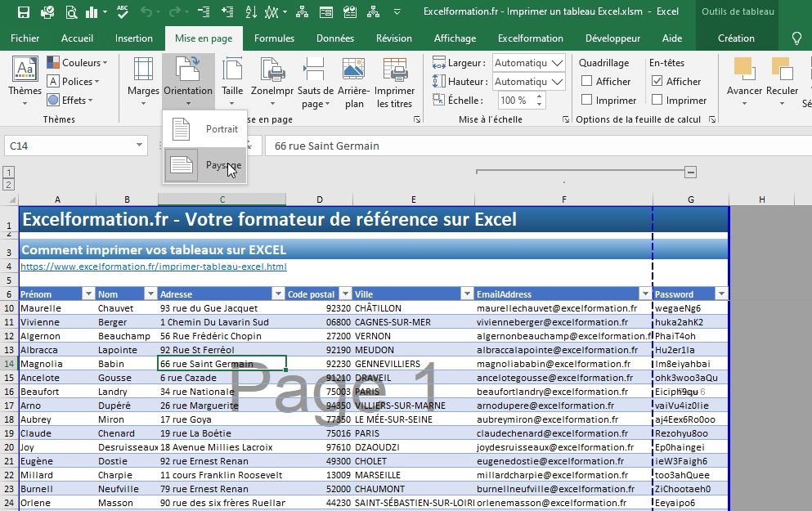Click the Name Box showing C14
This screenshot has height=511, width=812.
[65, 146]
